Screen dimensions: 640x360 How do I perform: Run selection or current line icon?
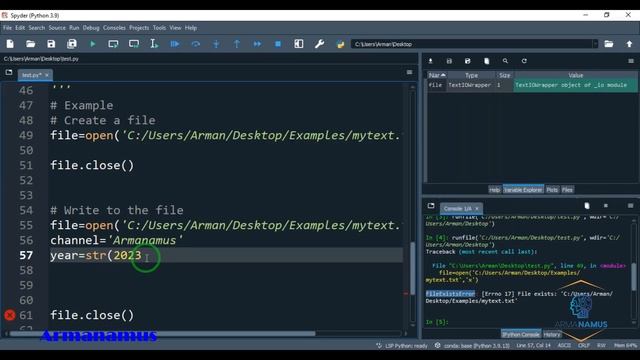click(x=154, y=44)
